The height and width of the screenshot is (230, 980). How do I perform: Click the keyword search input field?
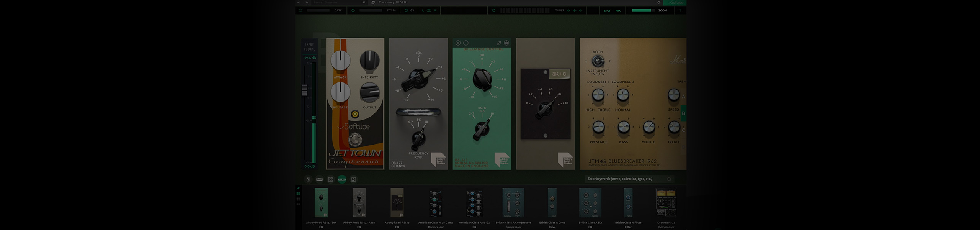coord(629,179)
